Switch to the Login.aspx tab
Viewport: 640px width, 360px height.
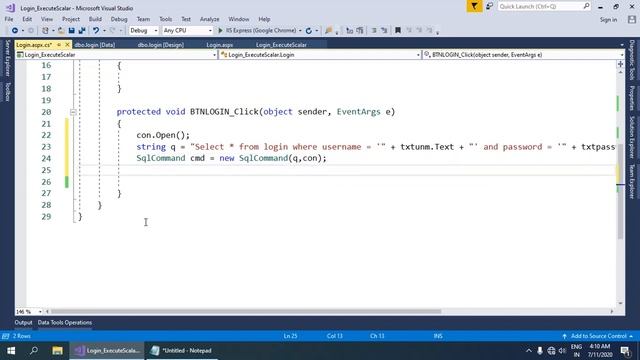point(219,45)
